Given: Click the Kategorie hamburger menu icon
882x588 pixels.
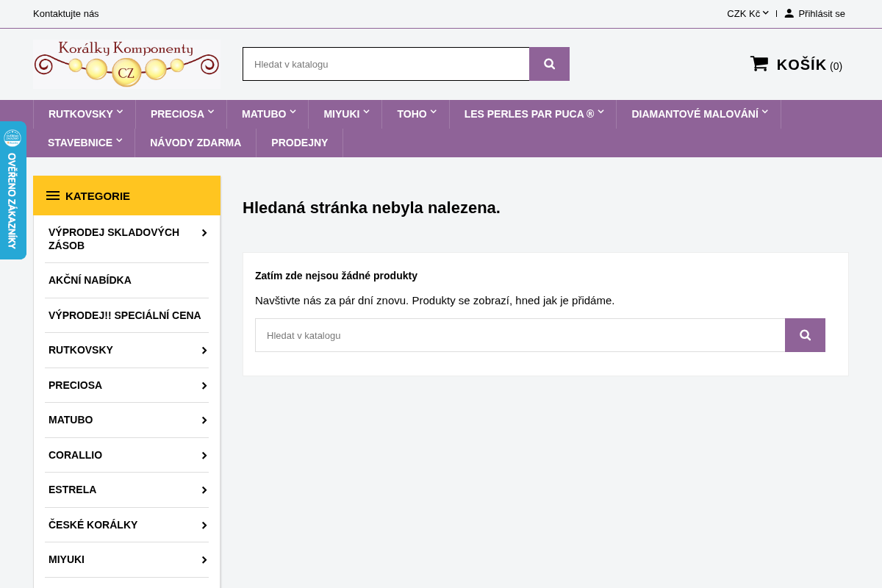Looking at the screenshot, I should click(53, 196).
